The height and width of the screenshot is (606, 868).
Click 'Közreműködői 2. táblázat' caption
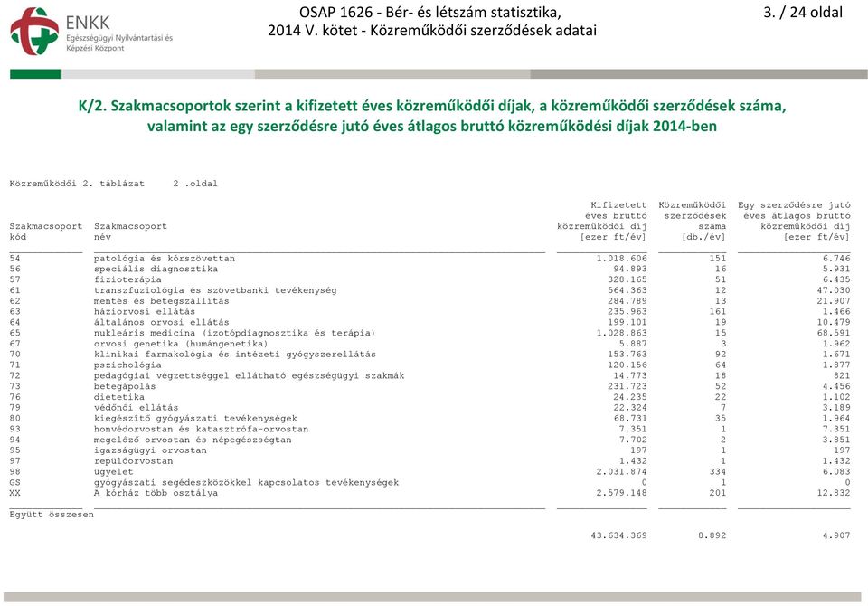click(77, 184)
